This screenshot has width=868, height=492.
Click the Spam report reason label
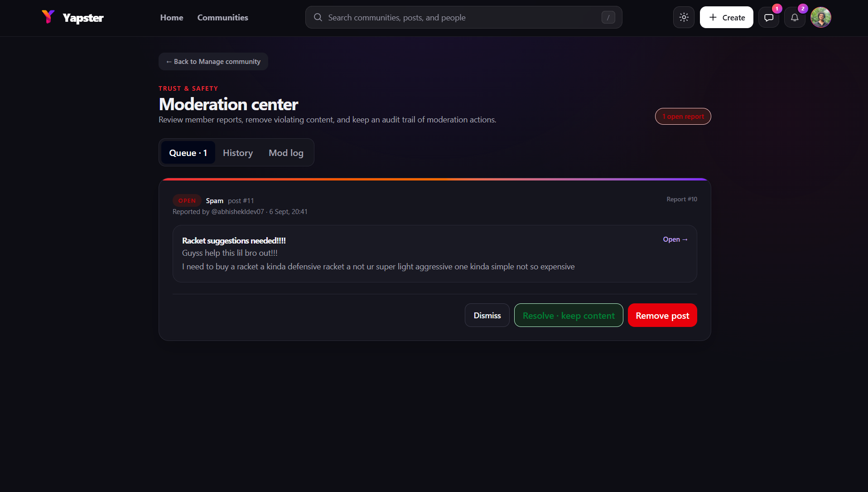pyautogui.click(x=215, y=201)
